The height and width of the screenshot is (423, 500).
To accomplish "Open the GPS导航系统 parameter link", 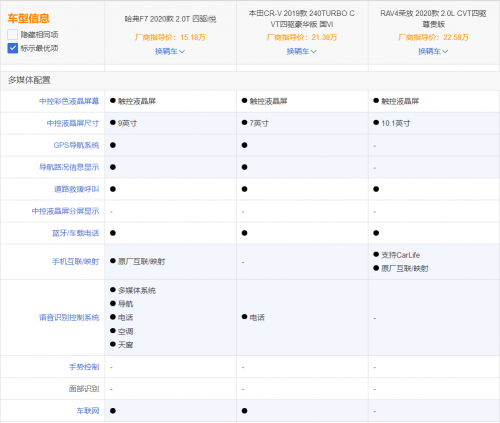I will pos(76,145).
